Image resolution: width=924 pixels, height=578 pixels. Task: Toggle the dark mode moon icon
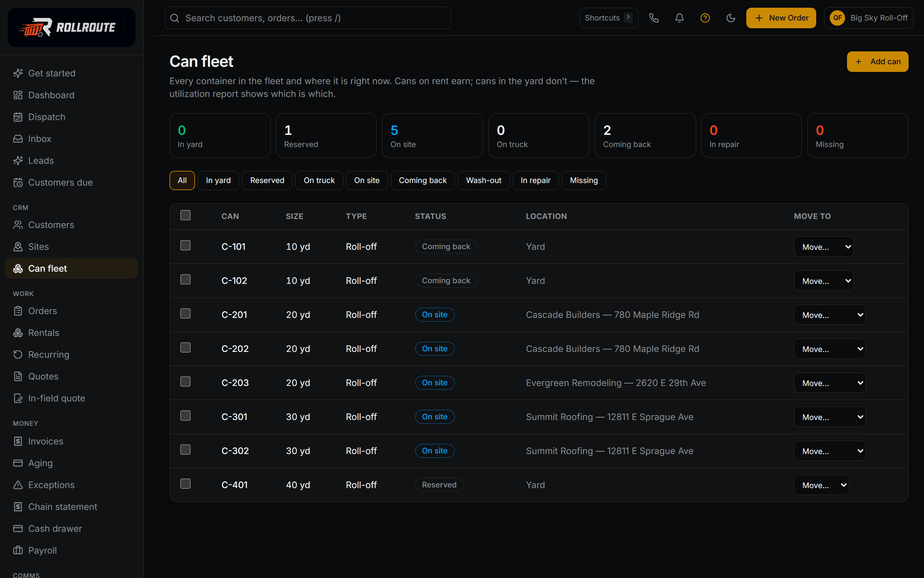click(x=731, y=18)
